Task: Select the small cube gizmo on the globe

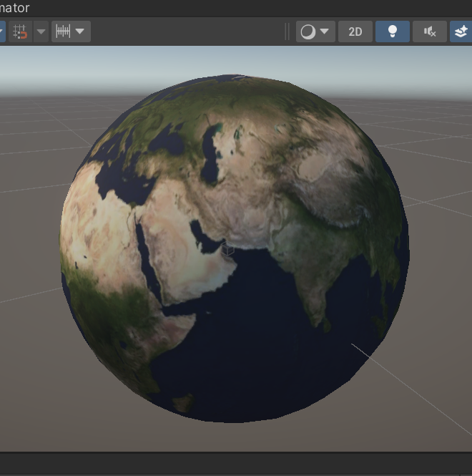Action: click(227, 249)
